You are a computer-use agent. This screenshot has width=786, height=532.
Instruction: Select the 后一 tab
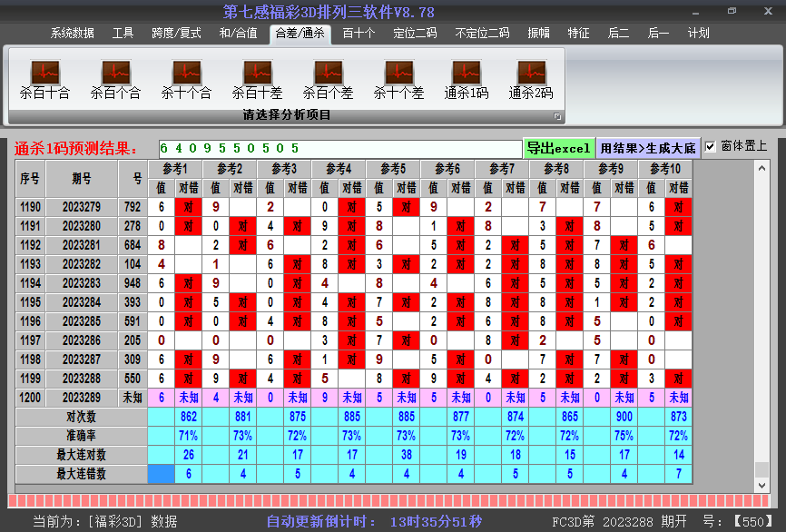tap(658, 33)
